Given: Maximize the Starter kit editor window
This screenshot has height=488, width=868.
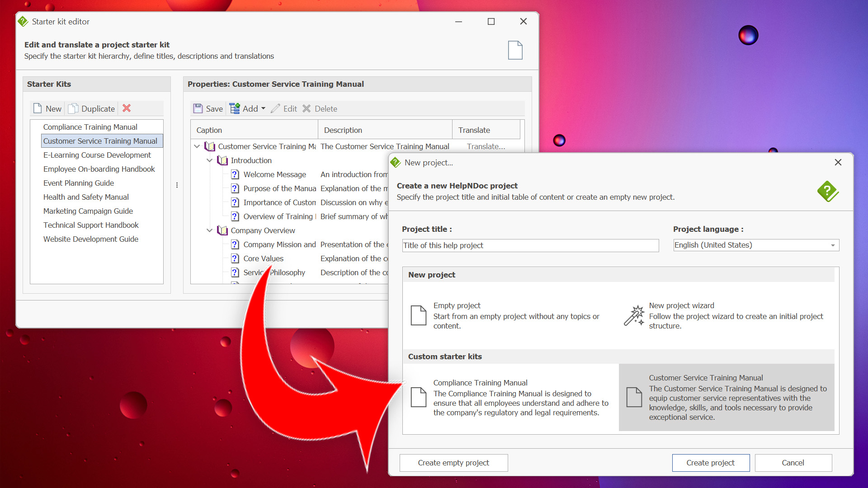Looking at the screenshot, I should pyautogui.click(x=491, y=21).
